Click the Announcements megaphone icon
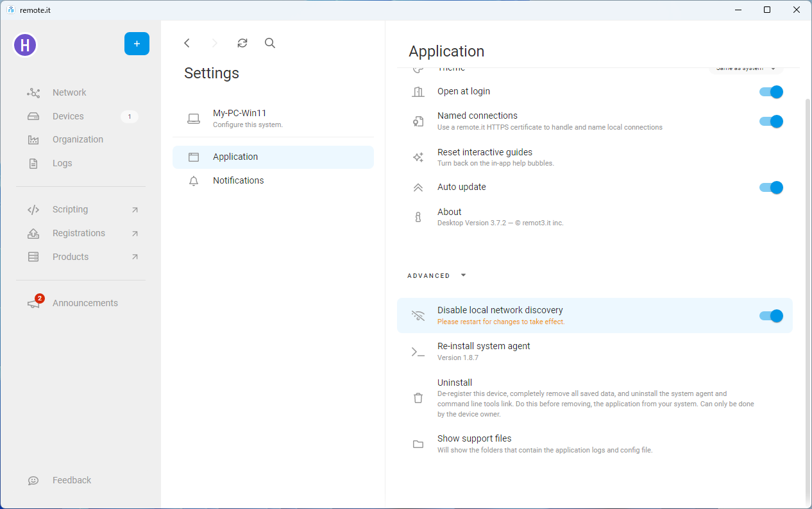Image resolution: width=812 pixels, height=509 pixels. coord(33,304)
